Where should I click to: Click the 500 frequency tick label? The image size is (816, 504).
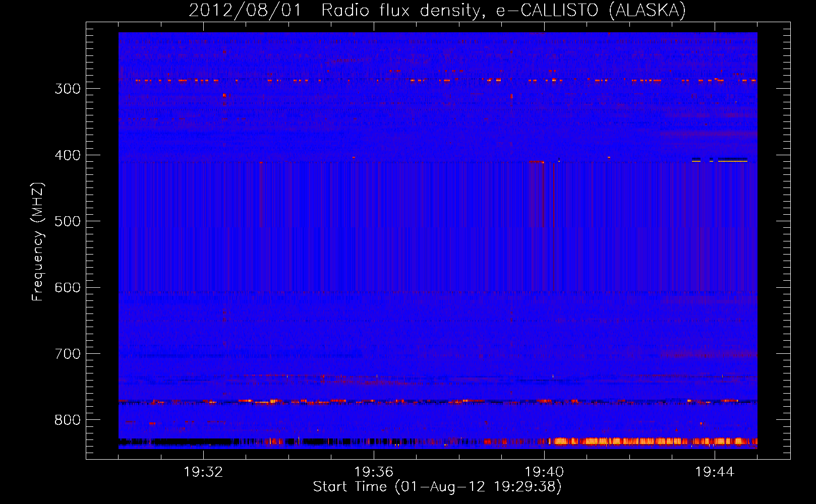pos(68,221)
